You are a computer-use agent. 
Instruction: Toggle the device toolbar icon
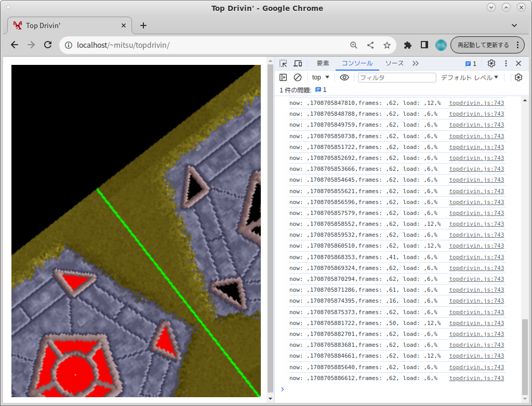tap(298, 63)
